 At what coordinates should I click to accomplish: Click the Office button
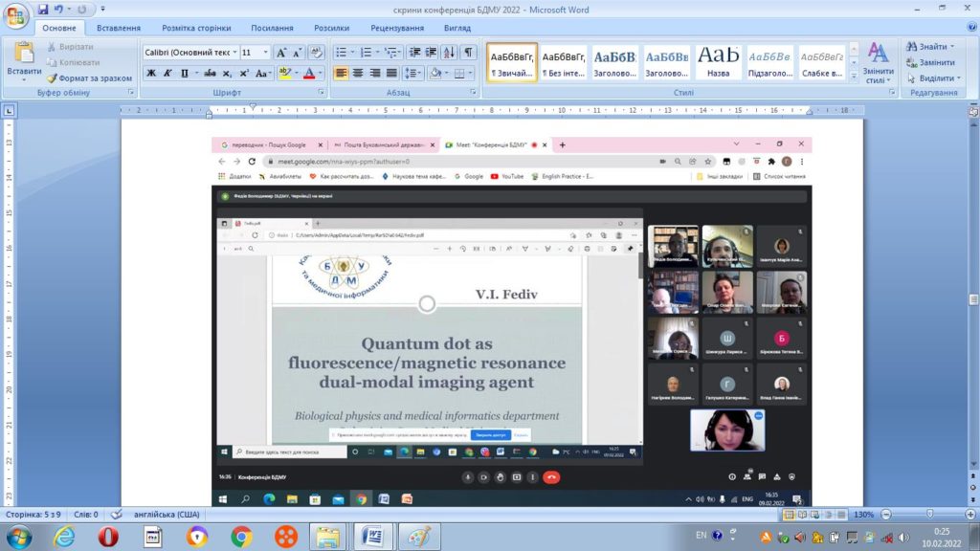click(x=17, y=16)
